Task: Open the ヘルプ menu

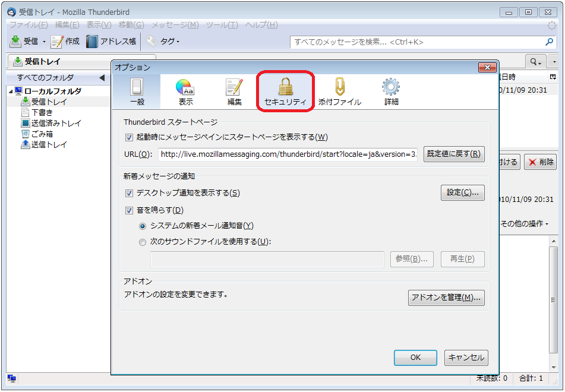Action: pos(261,25)
